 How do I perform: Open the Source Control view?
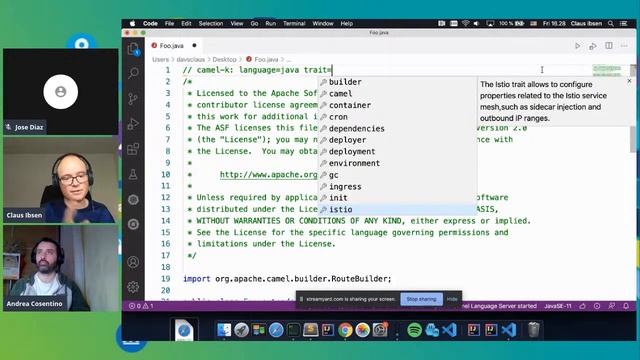[133, 99]
